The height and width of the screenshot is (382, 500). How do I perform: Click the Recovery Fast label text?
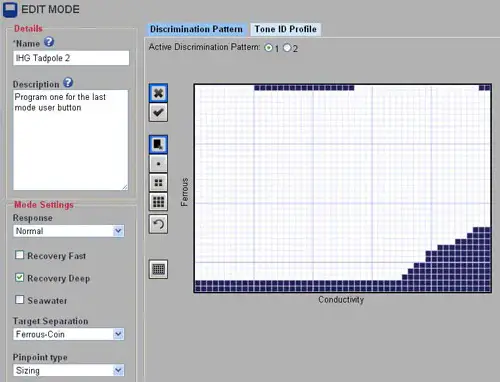tap(57, 256)
